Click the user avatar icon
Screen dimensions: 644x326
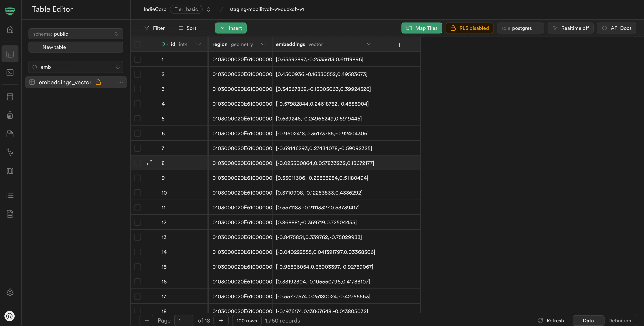coord(9,316)
